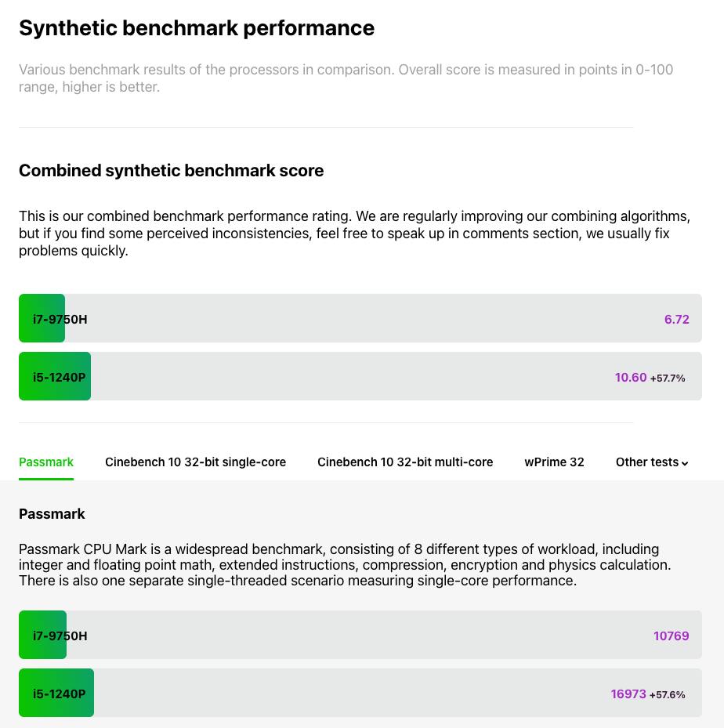724x728 pixels.
Task: Click the Passmark CPU Mark description paragraph
Action: coord(345,565)
